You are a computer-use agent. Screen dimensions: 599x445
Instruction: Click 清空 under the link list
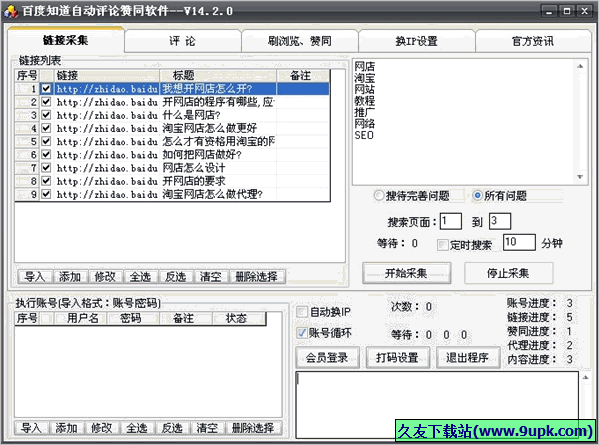click(x=210, y=277)
